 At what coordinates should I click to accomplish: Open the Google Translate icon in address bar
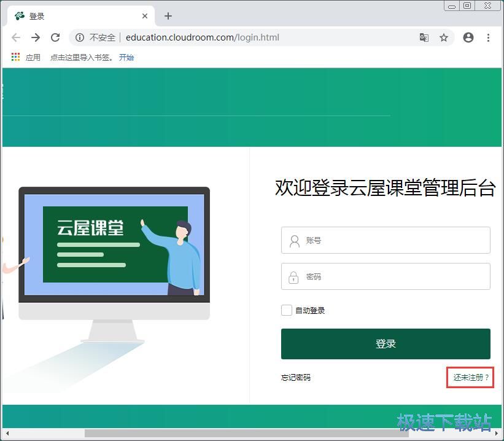[x=424, y=37]
